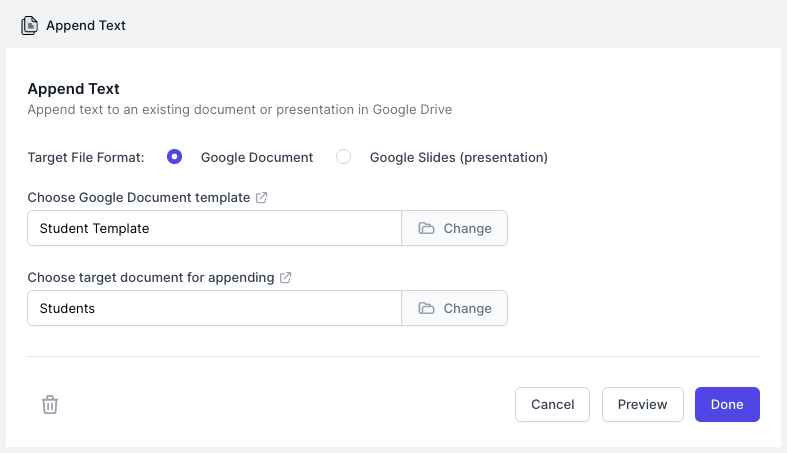
Task: Click the Student Template field
Action: (215, 228)
